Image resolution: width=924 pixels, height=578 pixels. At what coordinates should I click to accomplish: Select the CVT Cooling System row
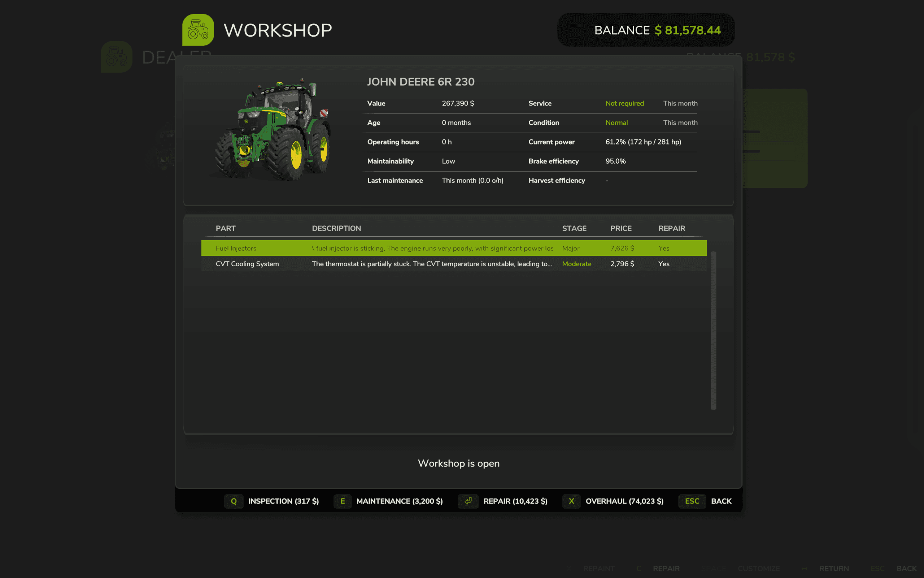coord(454,264)
